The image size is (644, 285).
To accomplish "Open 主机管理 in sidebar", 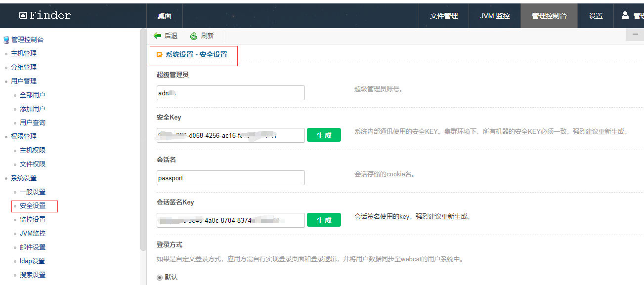I will point(24,53).
